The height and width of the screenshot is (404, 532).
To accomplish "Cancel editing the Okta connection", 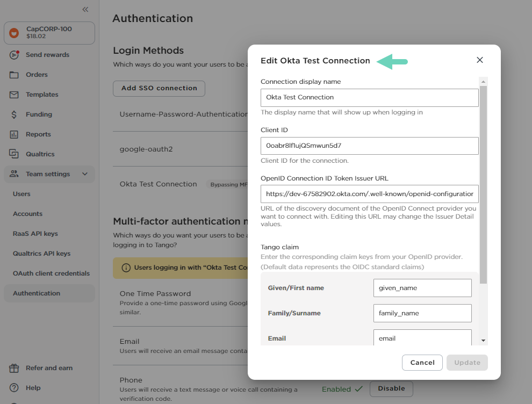I will [422, 363].
